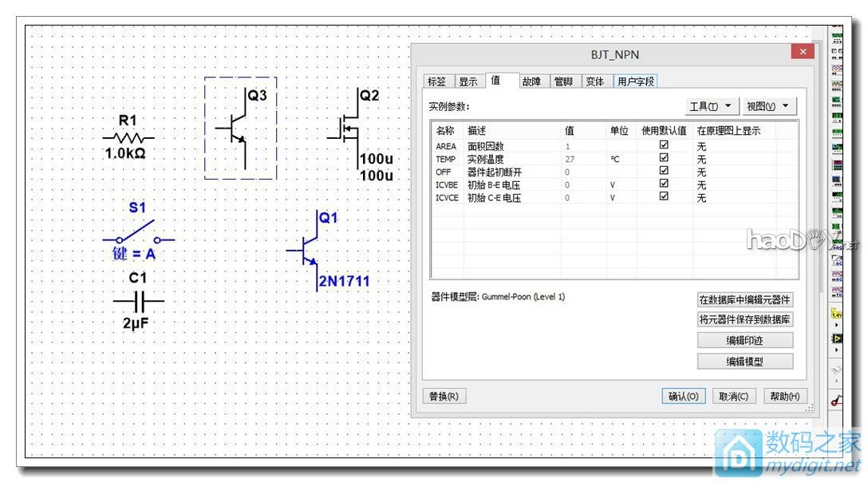Click the TEMP value field showing 27
Viewport: 868px width, 483px height.
[582, 159]
